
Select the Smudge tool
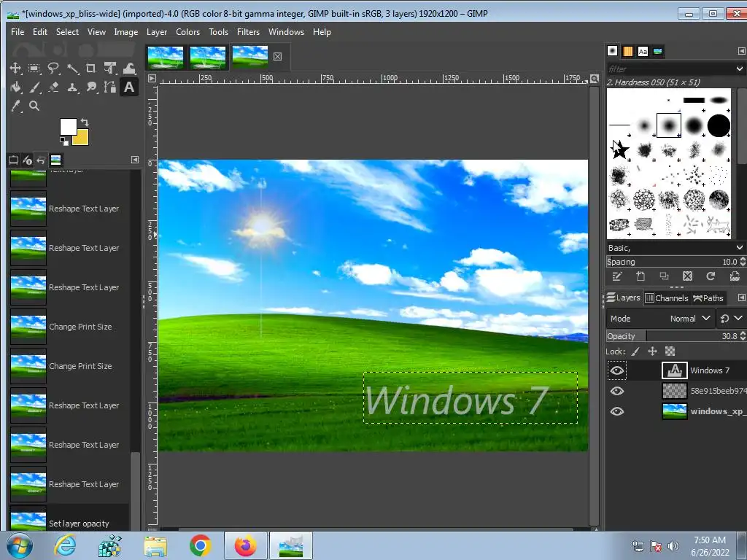coord(91,87)
